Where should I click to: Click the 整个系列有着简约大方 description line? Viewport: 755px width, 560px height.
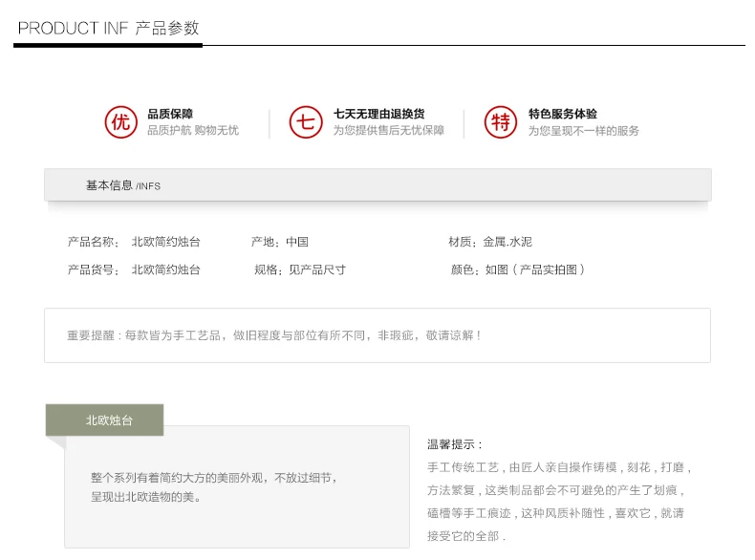[x=214, y=478]
